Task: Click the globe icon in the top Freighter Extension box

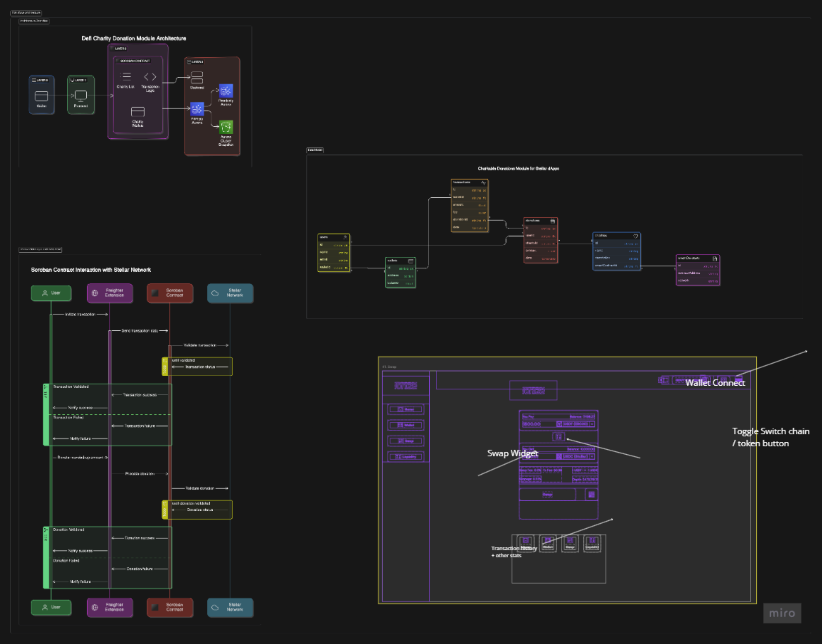Action: pyautogui.click(x=95, y=293)
